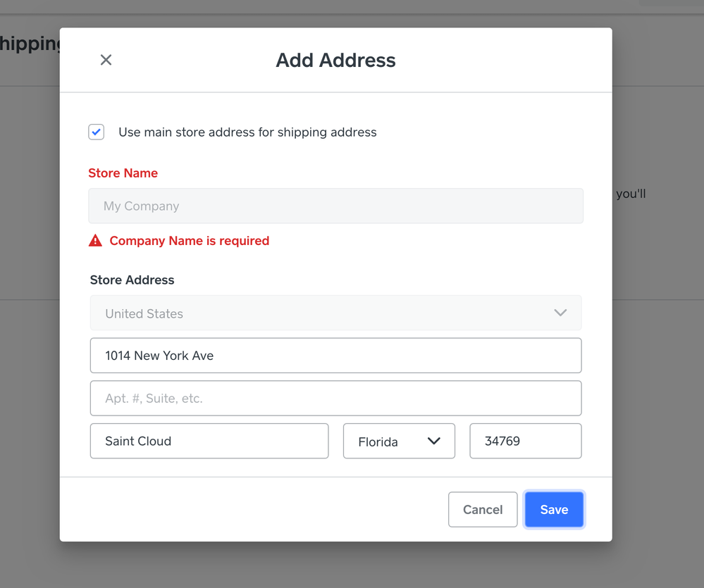Click the chevron arrow on country selector

pyautogui.click(x=560, y=313)
